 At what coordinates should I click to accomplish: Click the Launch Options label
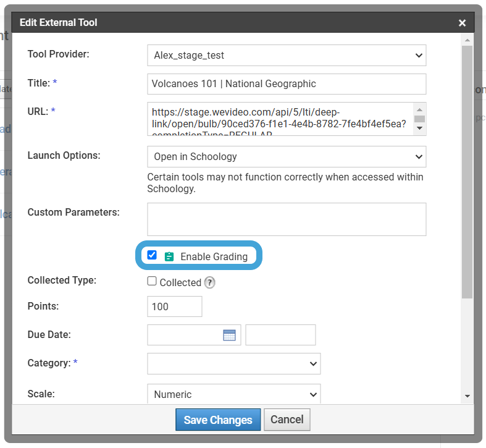(64, 156)
